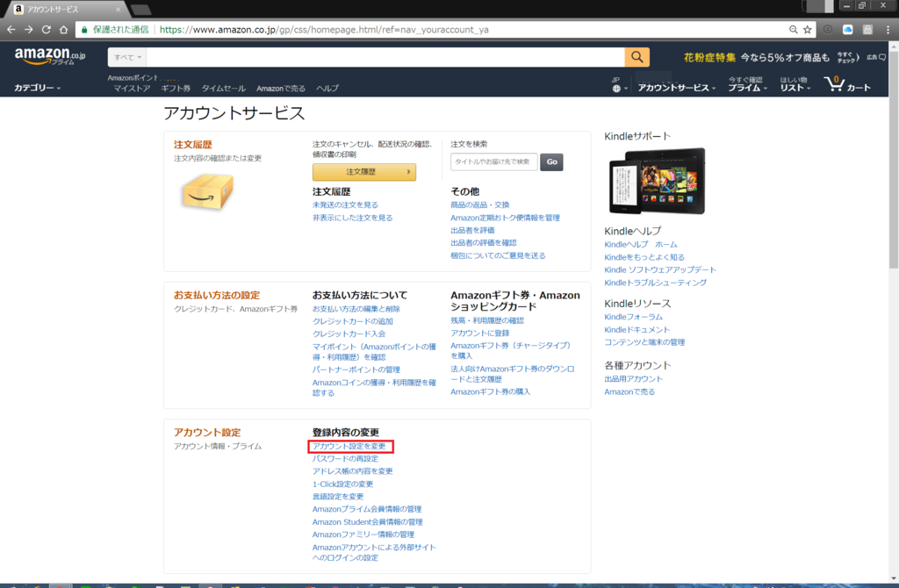Open 残高・利用履歴の確認 link
The image size is (899, 588).
tap(487, 320)
